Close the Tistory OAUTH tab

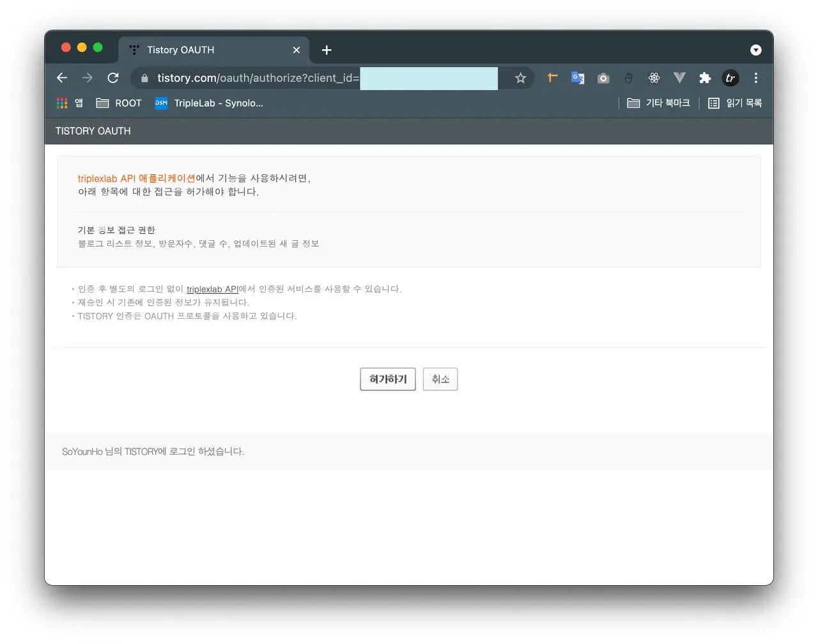pyautogui.click(x=297, y=50)
